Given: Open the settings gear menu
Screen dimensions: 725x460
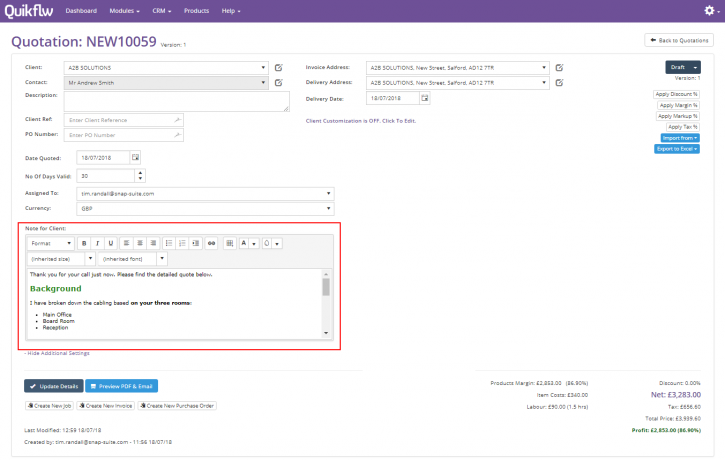Looking at the screenshot, I should pos(712,11).
